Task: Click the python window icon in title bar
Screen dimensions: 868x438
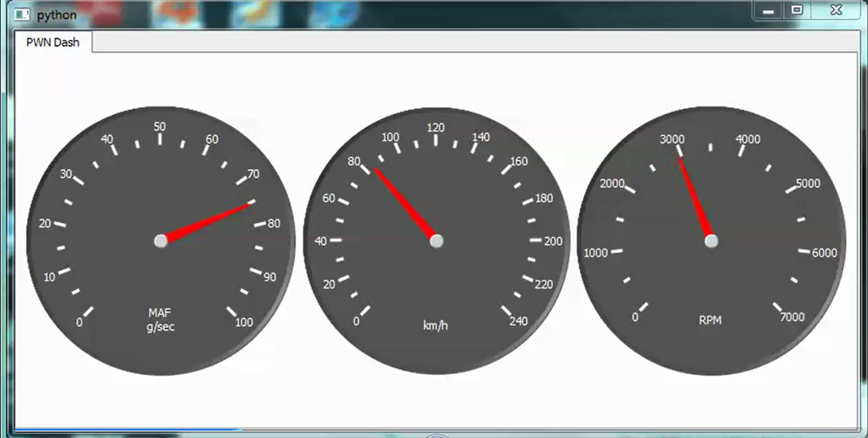Action: coord(21,15)
